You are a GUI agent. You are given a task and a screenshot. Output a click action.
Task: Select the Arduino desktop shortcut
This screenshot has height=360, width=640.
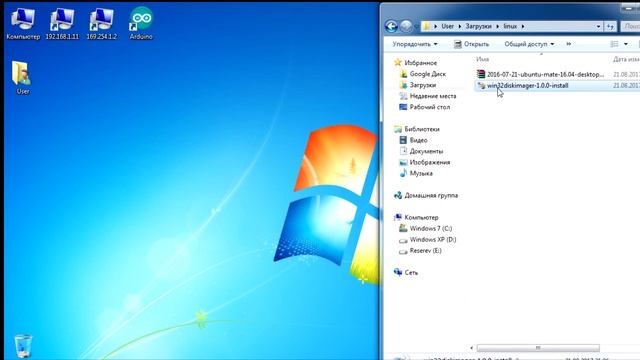pos(141,24)
